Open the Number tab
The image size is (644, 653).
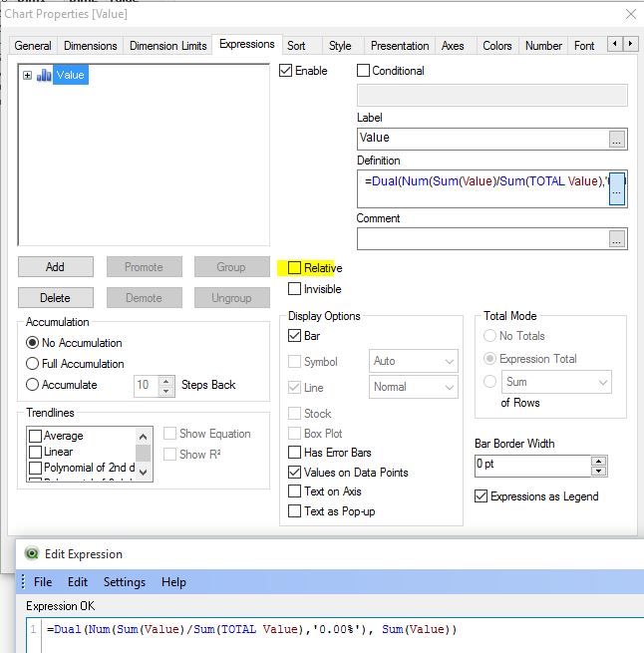click(543, 46)
